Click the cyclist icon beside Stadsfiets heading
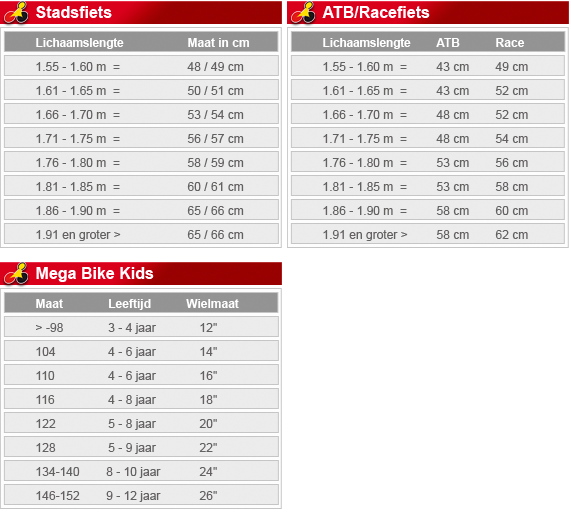This screenshot has height=513, width=571. tap(16, 13)
